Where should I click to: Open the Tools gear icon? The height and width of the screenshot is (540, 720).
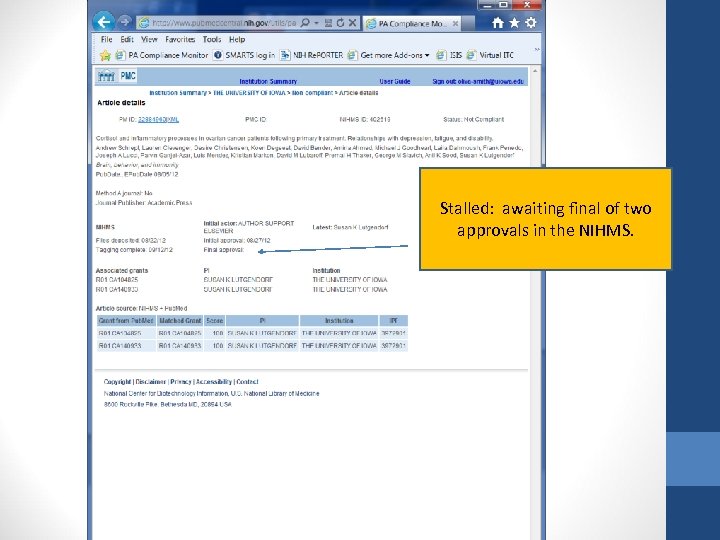(x=531, y=22)
